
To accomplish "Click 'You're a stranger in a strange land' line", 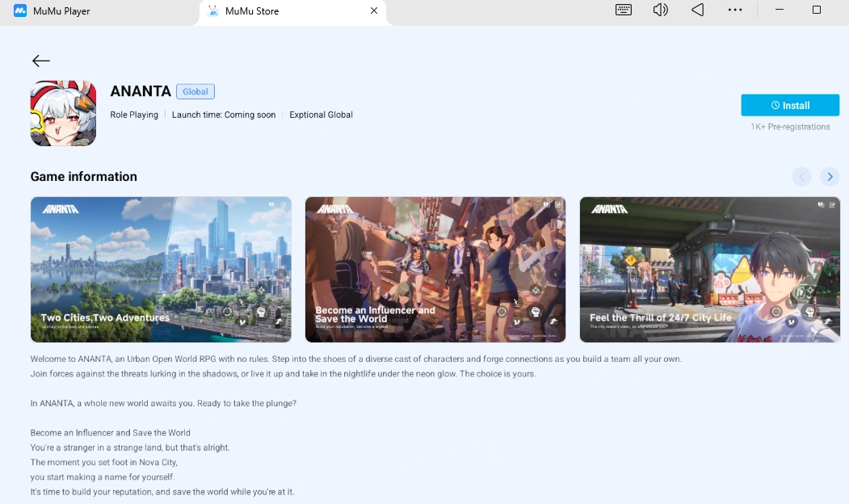I will (x=130, y=447).
